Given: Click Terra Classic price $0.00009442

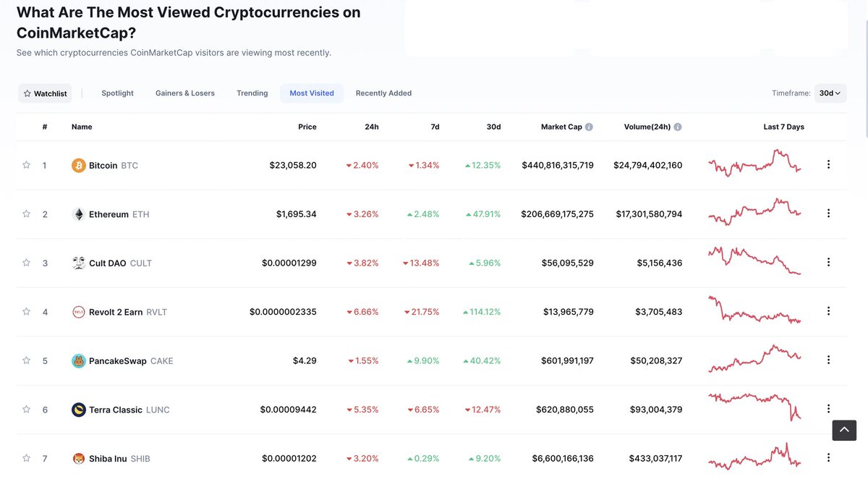Looking at the screenshot, I should pyautogui.click(x=289, y=410).
